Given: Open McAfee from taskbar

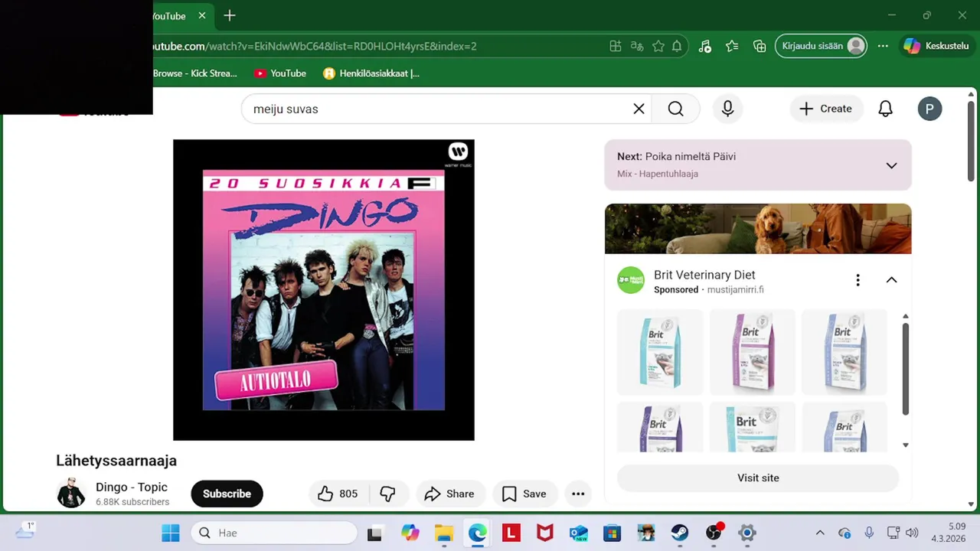Looking at the screenshot, I should pyautogui.click(x=545, y=533).
